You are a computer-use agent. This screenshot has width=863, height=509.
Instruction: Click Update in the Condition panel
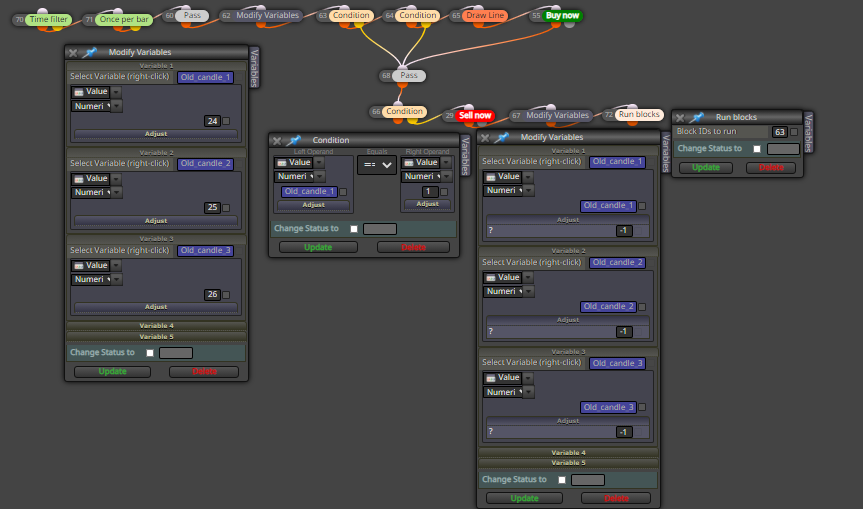click(318, 248)
